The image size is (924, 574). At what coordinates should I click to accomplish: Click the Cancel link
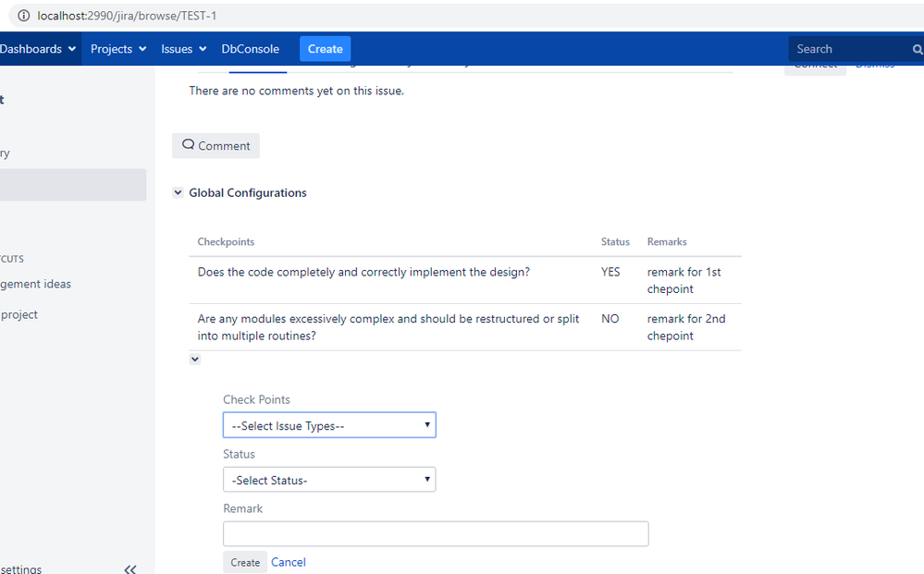click(x=289, y=562)
